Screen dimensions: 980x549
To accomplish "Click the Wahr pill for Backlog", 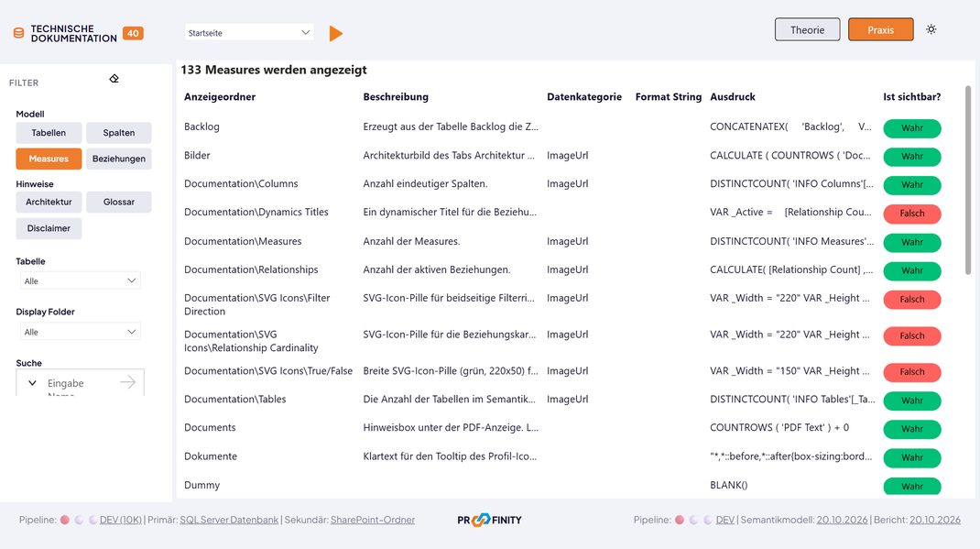I will tap(912, 128).
